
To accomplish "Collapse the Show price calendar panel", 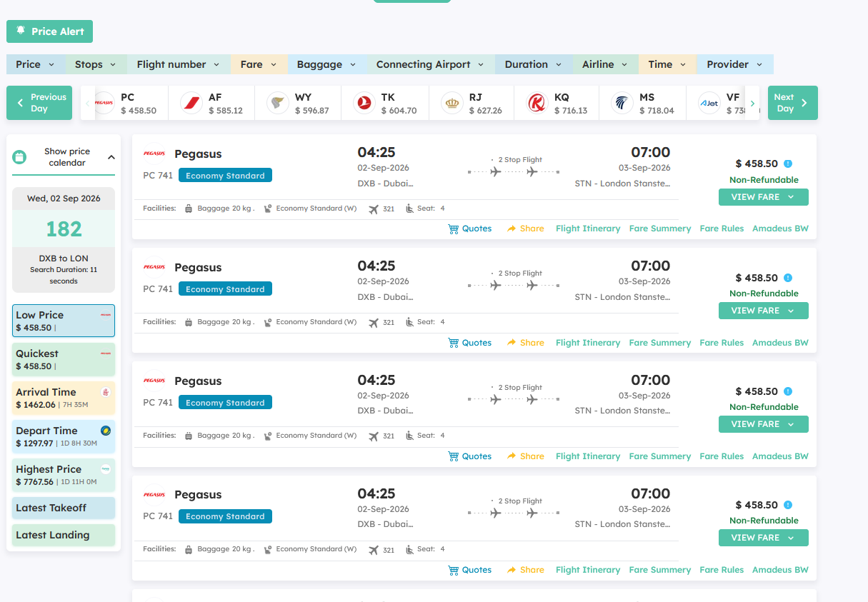I will (111, 157).
